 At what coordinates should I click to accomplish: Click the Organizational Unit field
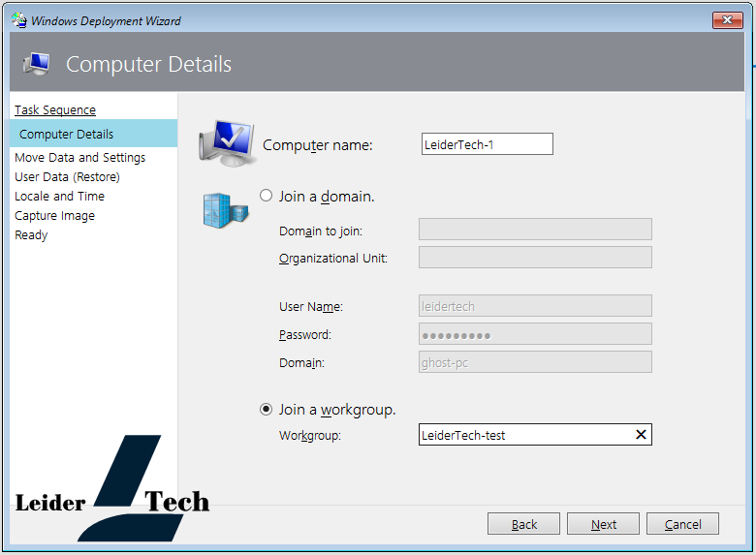pos(535,258)
